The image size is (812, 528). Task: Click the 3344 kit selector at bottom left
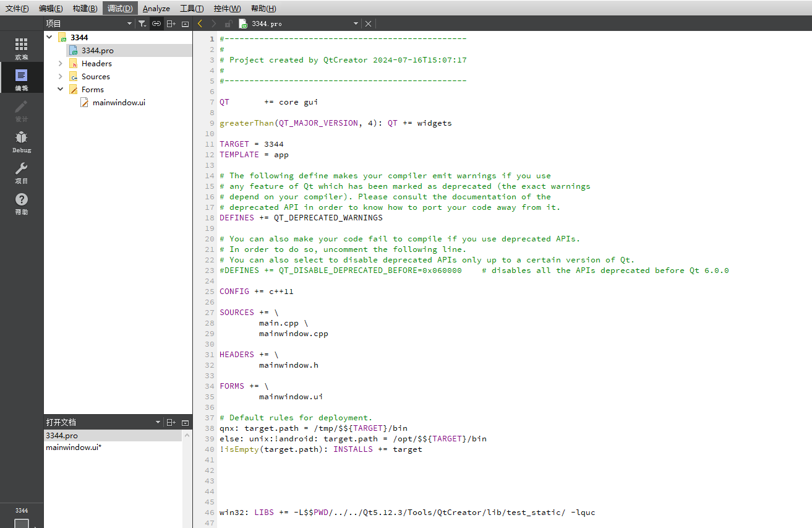click(x=22, y=517)
